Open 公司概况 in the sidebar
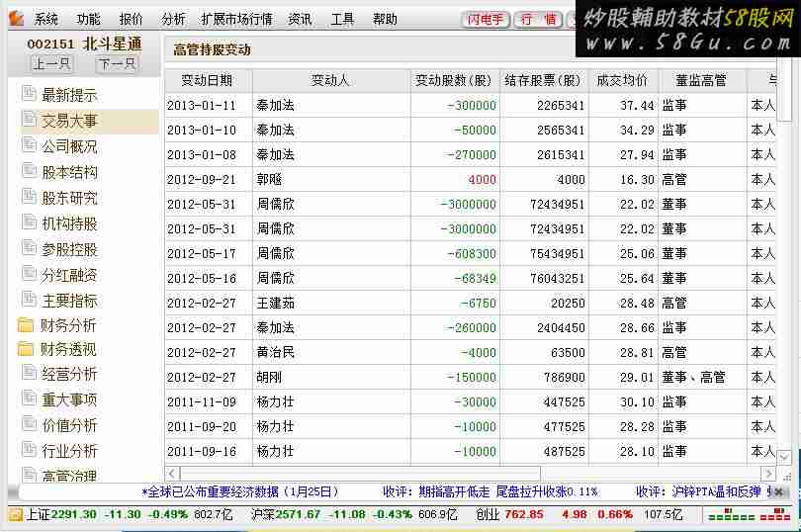 pos(69,146)
